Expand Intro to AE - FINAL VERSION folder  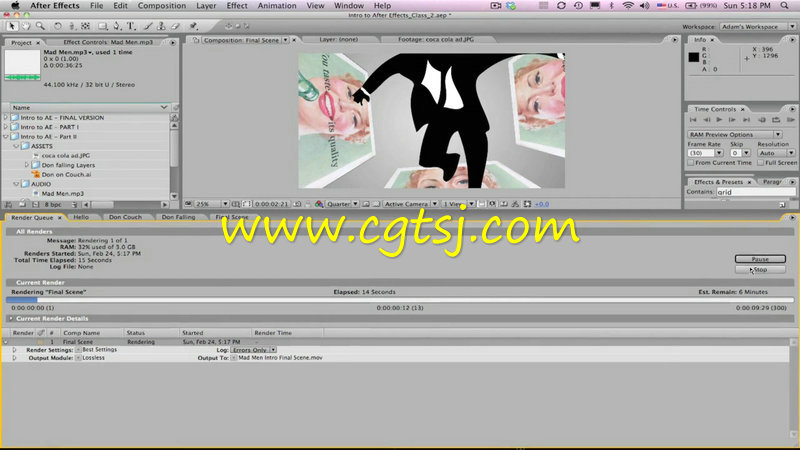6,117
